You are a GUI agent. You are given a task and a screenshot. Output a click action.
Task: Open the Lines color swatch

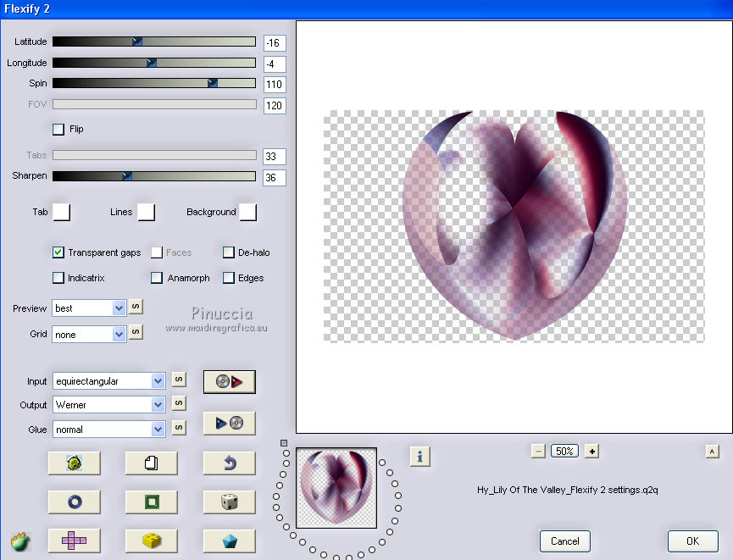(x=146, y=212)
